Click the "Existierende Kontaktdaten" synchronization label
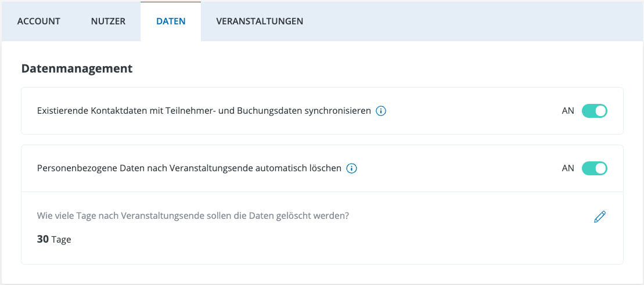Image resolution: width=644 pixels, height=285 pixels. 203,111
